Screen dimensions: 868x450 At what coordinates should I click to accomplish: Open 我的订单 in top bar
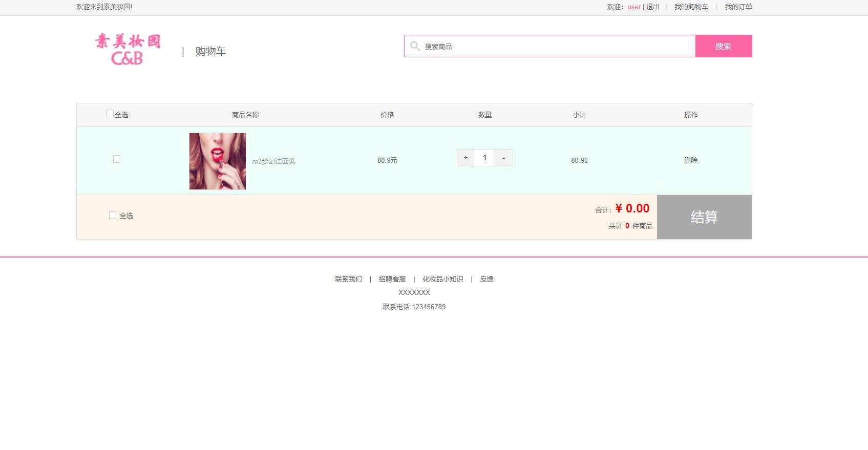[738, 7]
